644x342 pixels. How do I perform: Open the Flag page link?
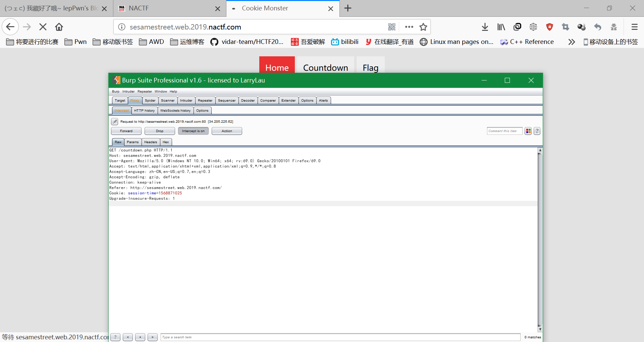(x=371, y=67)
